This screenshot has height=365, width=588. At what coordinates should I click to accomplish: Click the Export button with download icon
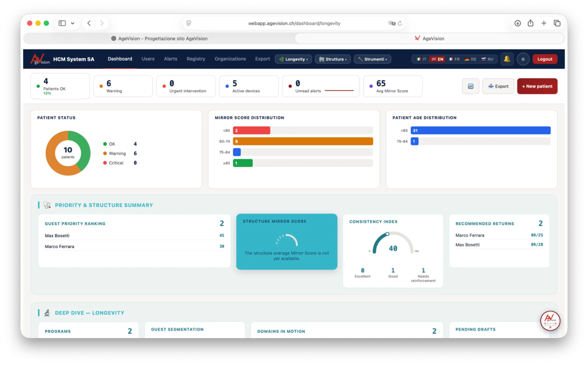click(498, 86)
